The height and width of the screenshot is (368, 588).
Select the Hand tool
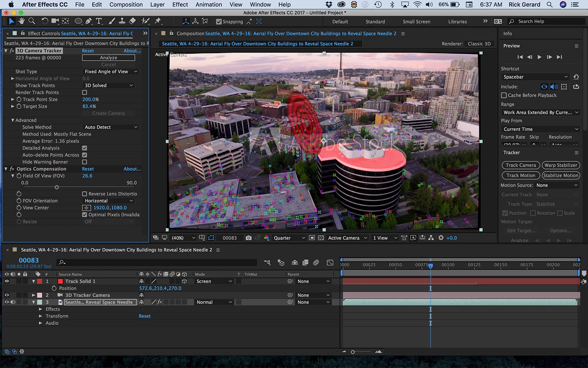[21, 21]
